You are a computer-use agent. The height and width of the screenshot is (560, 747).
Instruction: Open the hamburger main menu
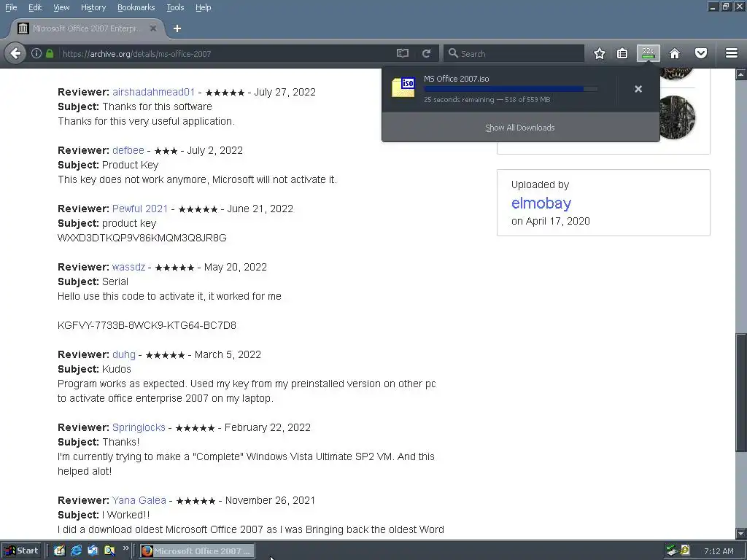tap(732, 53)
